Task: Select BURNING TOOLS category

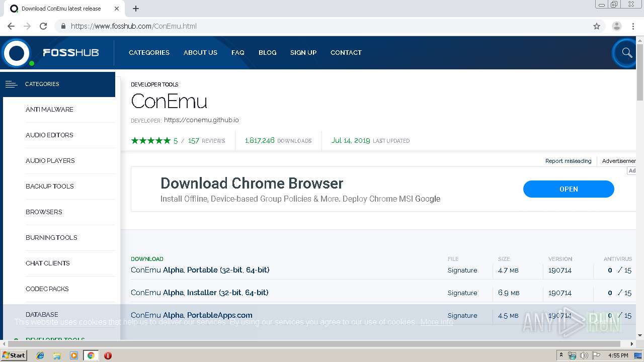Action: [x=51, y=237]
